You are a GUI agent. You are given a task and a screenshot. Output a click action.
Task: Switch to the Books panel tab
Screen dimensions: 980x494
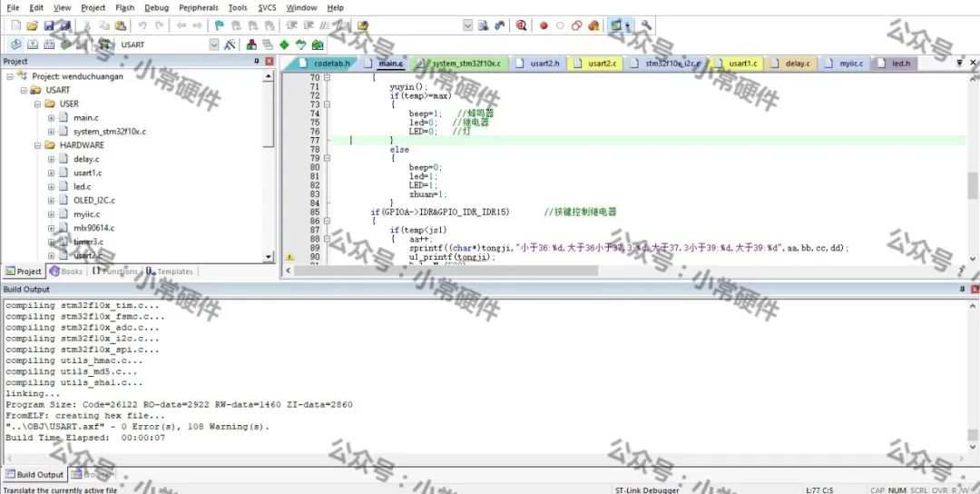[x=65, y=272]
